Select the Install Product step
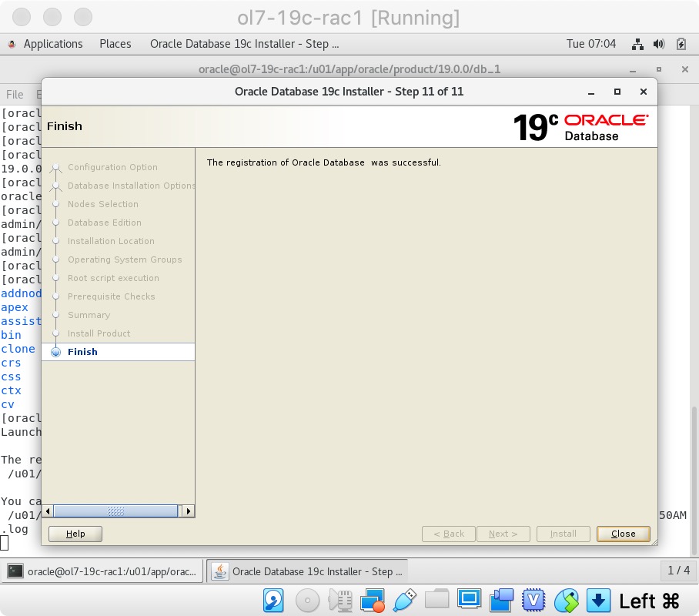The width and height of the screenshot is (699, 616). (x=99, y=333)
